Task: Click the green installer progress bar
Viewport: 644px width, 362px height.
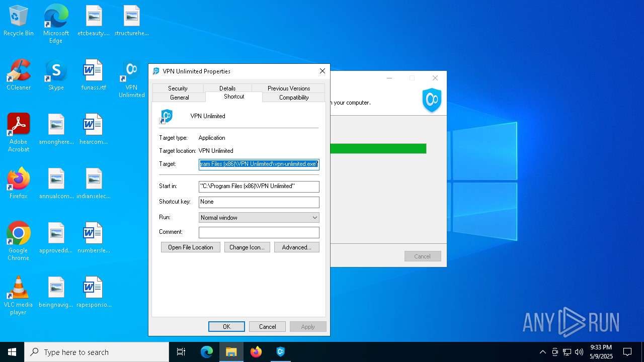Action: pyautogui.click(x=378, y=148)
